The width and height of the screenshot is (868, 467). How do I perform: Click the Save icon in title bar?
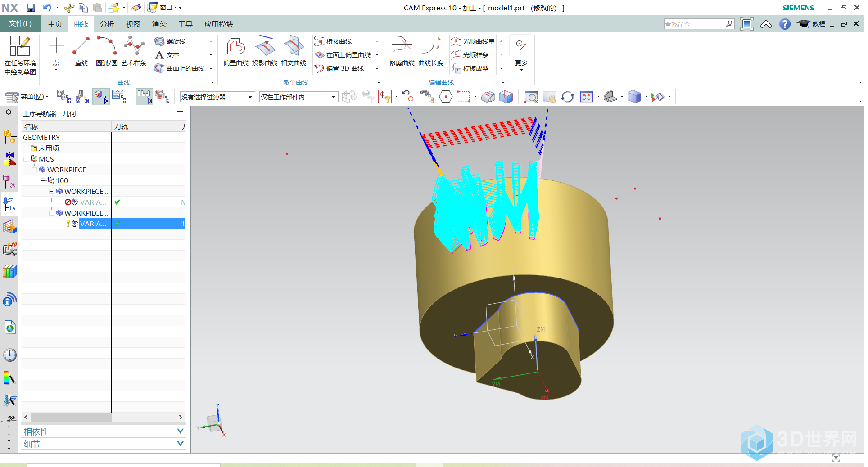30,8
